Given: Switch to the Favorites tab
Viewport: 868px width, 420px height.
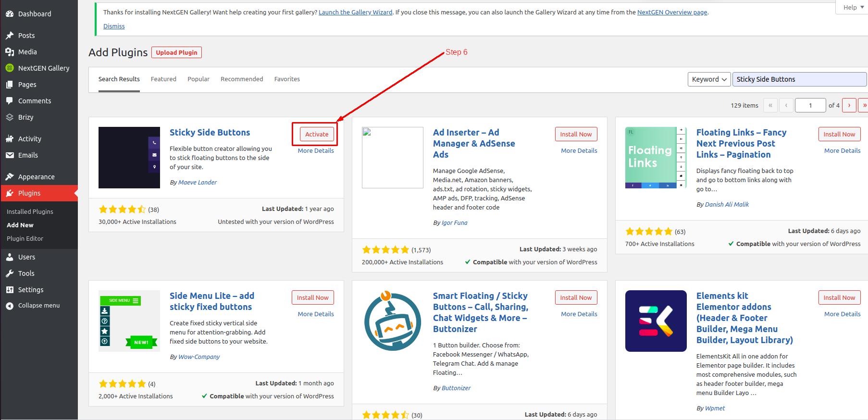Looking at the screenshot, I should coord(287,79).
